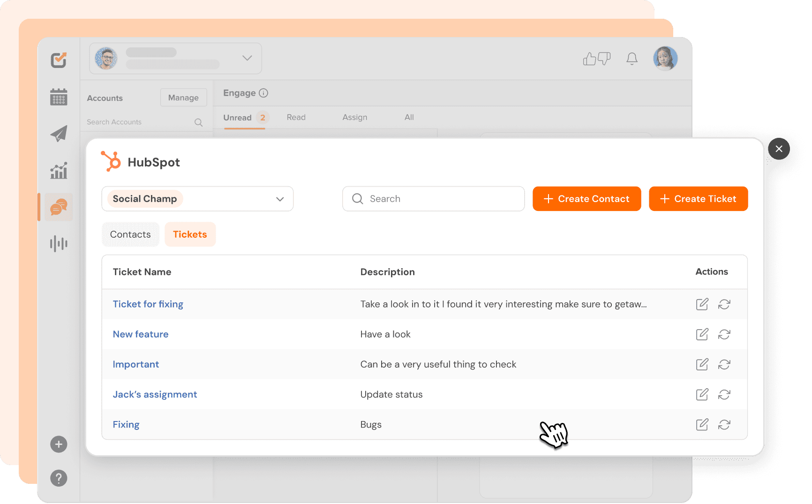Click the Engage info icon

(x=263, y=93)
